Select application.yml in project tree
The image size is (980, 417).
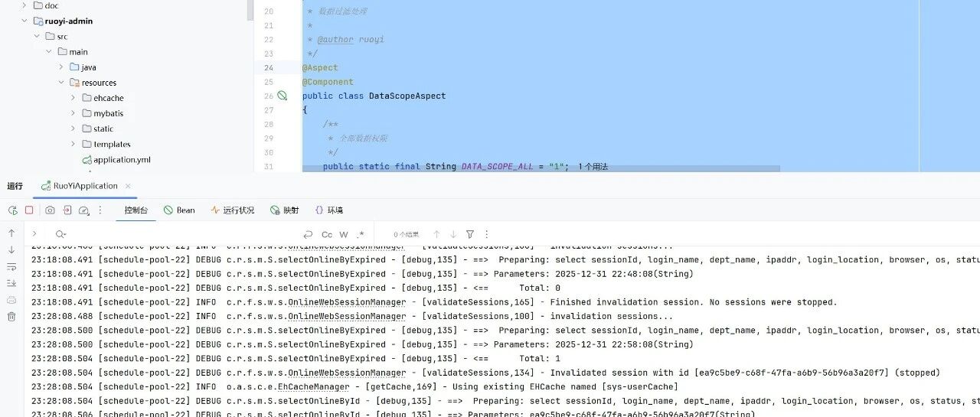click(122, 159)
